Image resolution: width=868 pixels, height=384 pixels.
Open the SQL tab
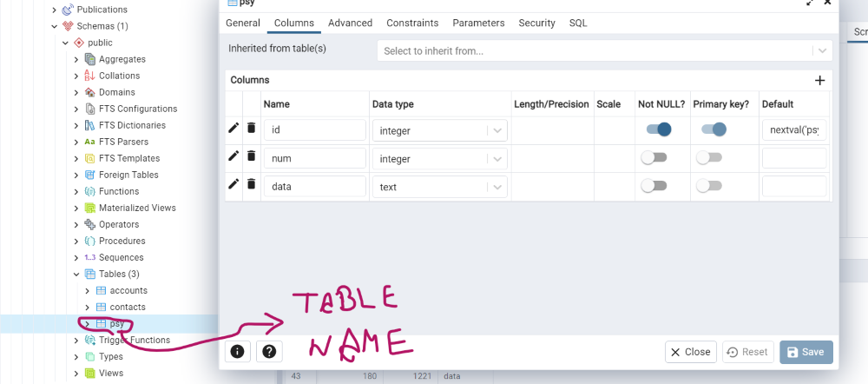tap(578, 23)
